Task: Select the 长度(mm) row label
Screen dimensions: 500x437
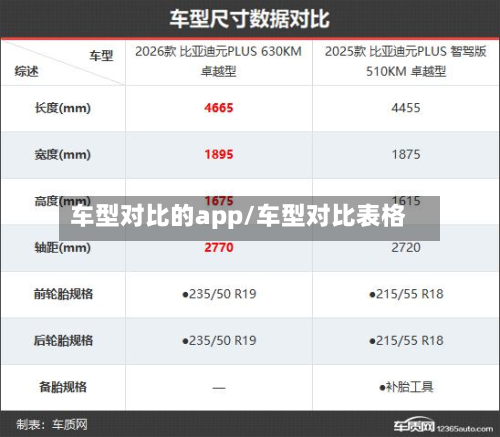Action: [63, 108]
